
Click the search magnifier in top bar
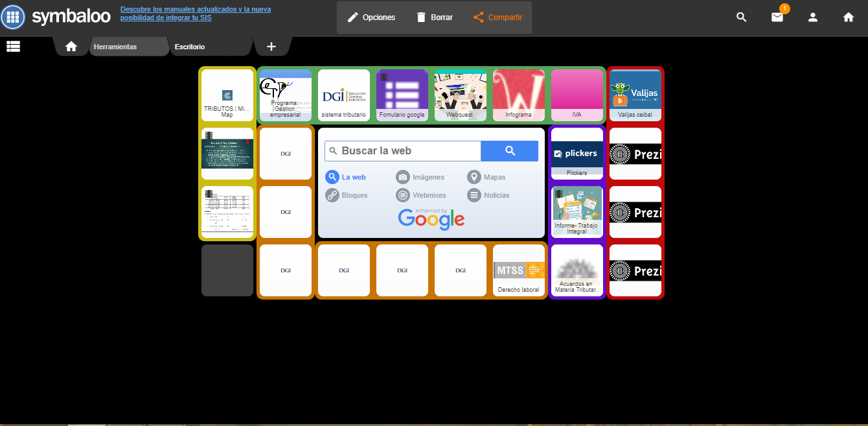(742, 18)
